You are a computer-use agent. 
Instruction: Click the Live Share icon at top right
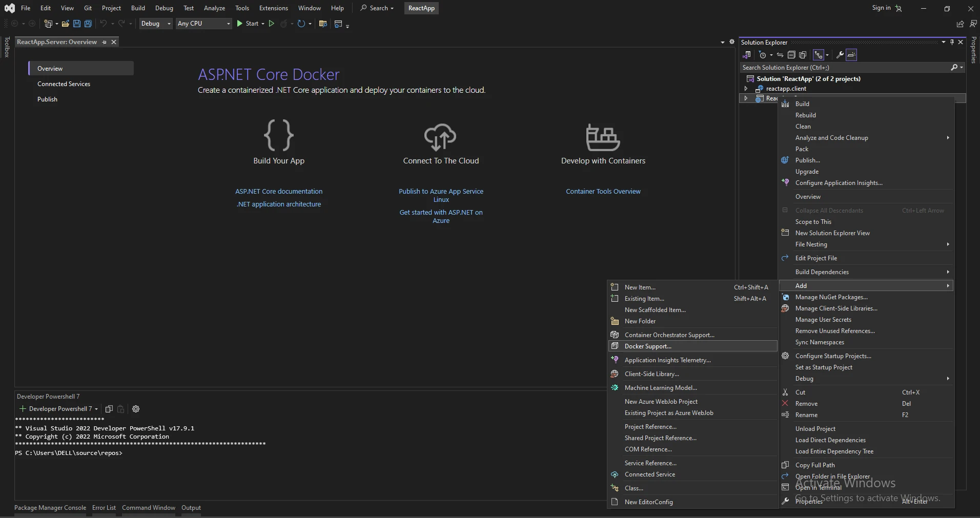pyautogui.click(x=960, y=24)
